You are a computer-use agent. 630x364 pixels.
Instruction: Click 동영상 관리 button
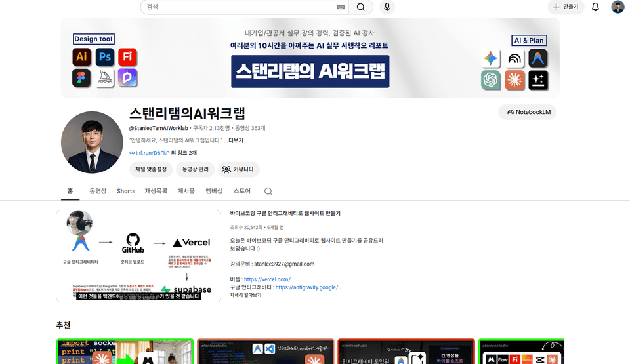point(196,169)
